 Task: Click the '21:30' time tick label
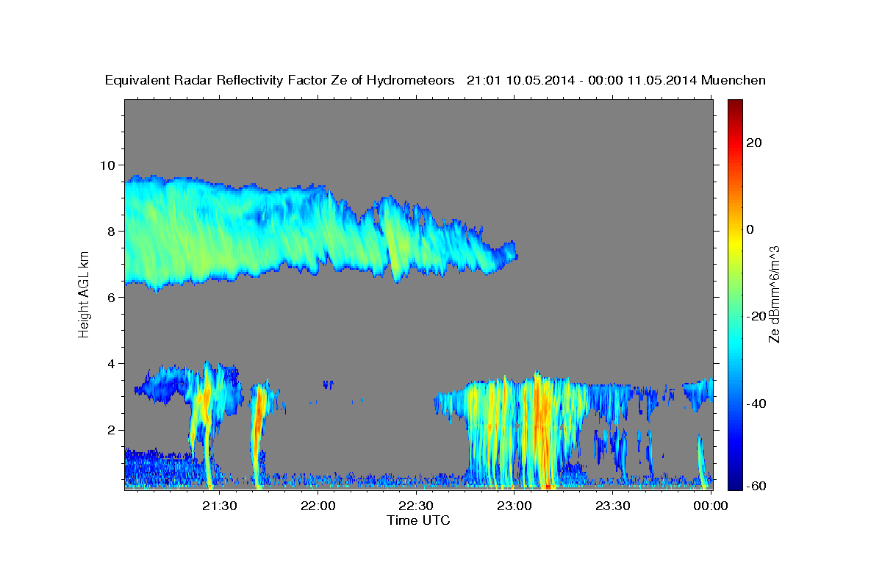219,506
